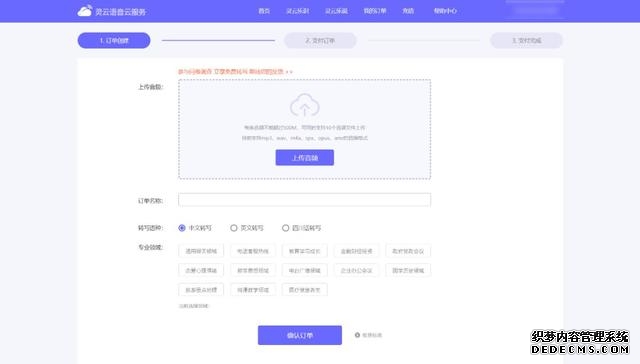Click the 上传音频 upload button
640x364 pixels.
coord(304,158)
